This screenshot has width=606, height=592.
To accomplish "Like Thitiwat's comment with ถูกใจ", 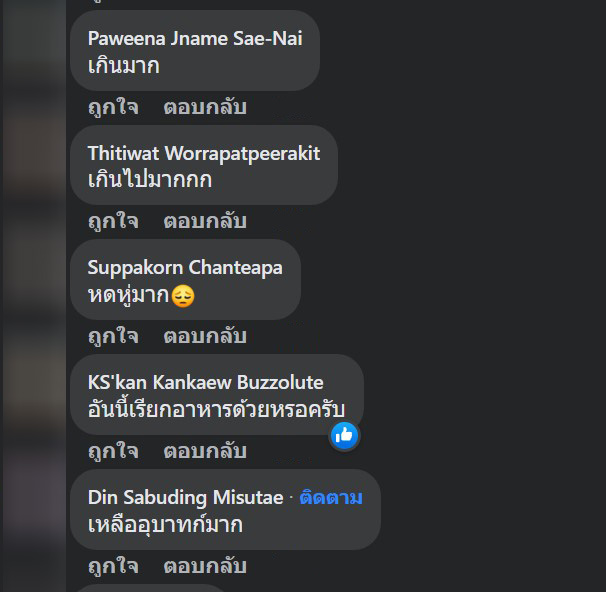I will click(x=113, y=221).
